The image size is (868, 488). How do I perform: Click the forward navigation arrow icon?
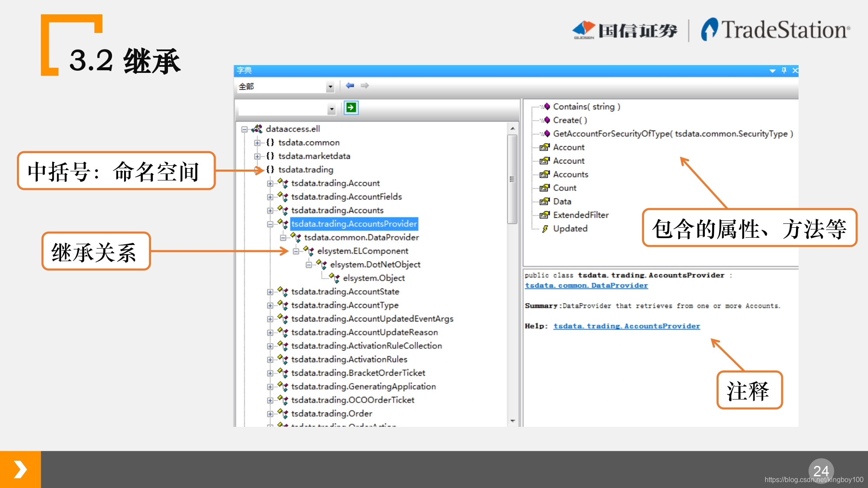click(365, 85)
